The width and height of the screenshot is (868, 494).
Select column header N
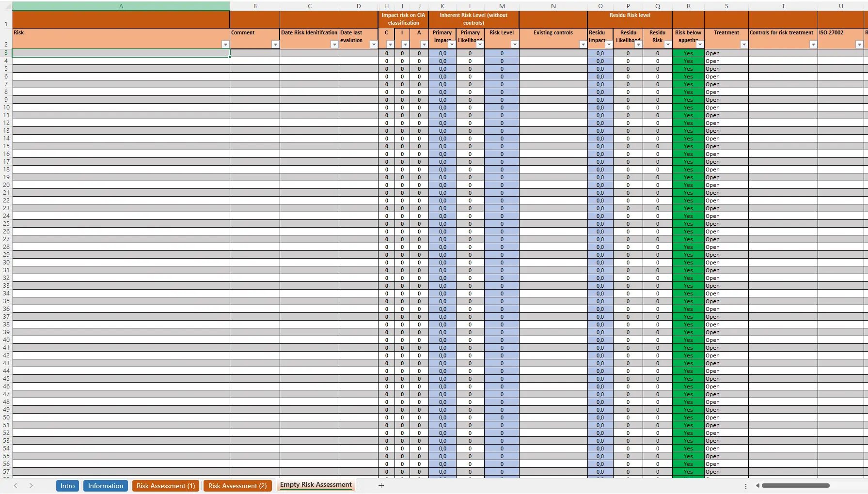[x=553, y=6]
